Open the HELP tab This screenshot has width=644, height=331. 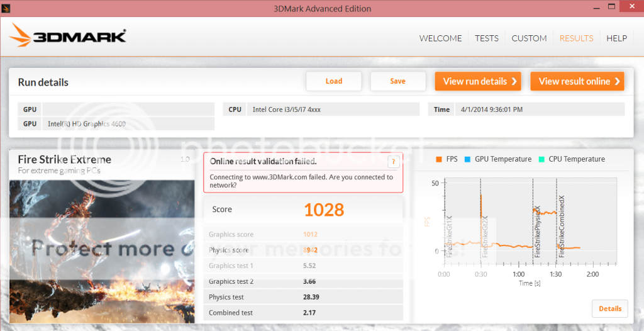click(616, 38)
